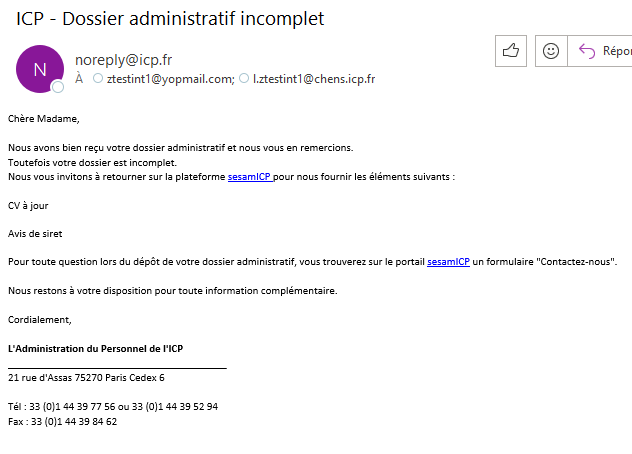Click presence circle before ztestint1@yopmail.com
This screenshot has height=454, width=632.
[x=98, y=78]
